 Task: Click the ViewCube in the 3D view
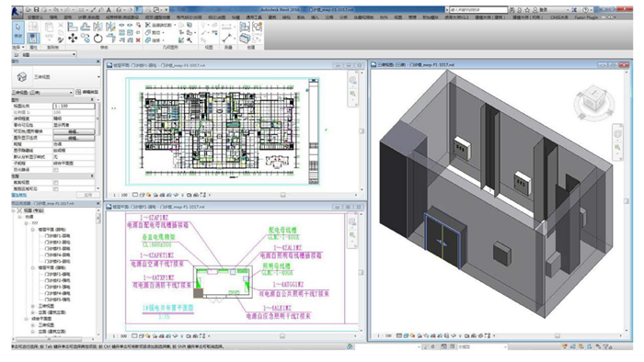594,100
